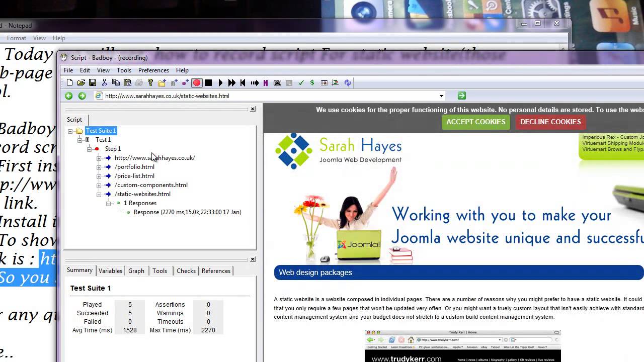Click the Paste clipboard icon

click(127, 83)
